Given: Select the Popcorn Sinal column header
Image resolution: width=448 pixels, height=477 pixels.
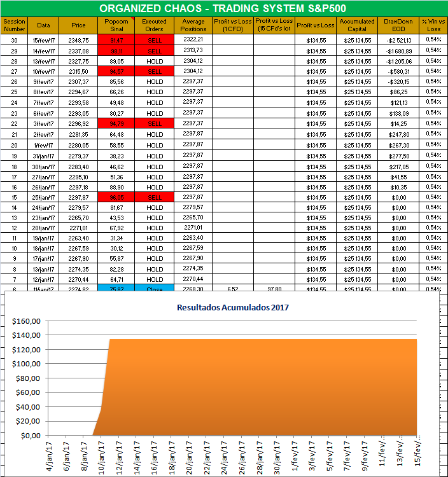Looking at the screenshot, I should point(116,25).
